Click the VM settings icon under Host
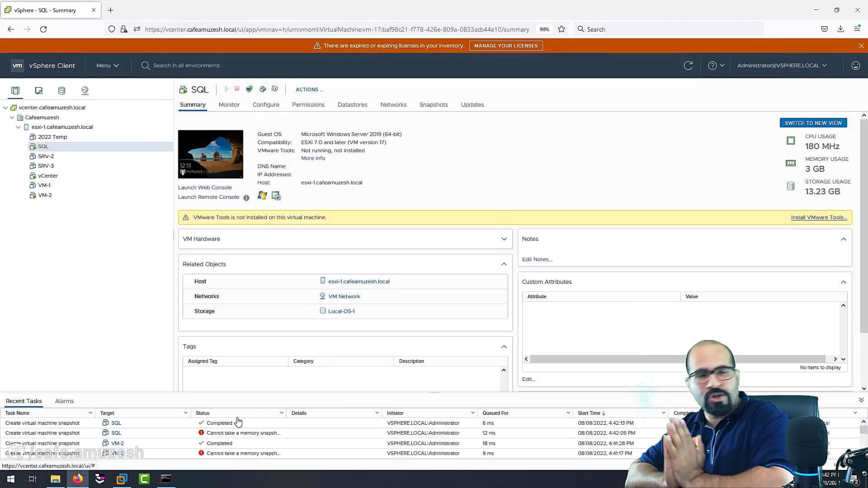 coord(276,196)
